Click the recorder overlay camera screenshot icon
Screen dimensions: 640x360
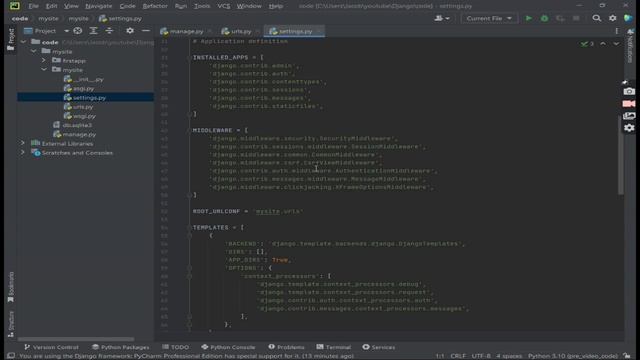(629, 91)
